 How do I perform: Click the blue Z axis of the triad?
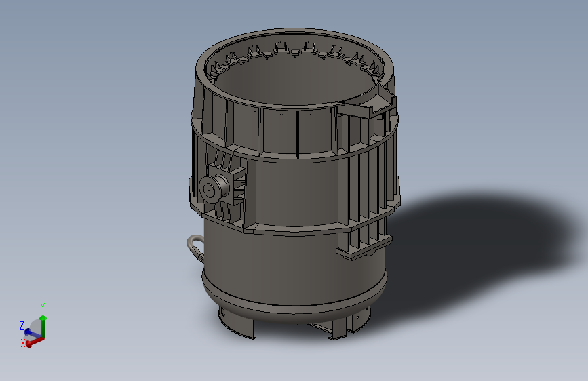31,333
